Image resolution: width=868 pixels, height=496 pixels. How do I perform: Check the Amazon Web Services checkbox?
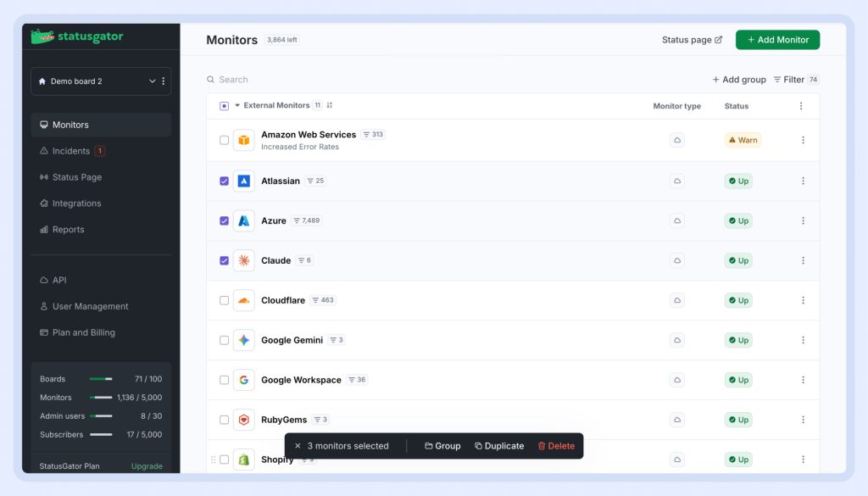tap(224, 140)
